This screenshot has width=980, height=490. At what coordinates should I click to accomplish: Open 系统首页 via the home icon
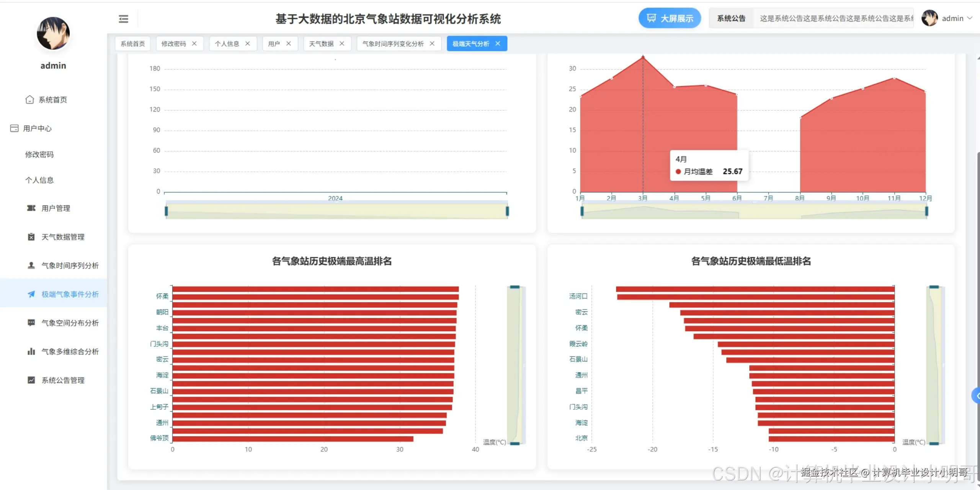30,100
